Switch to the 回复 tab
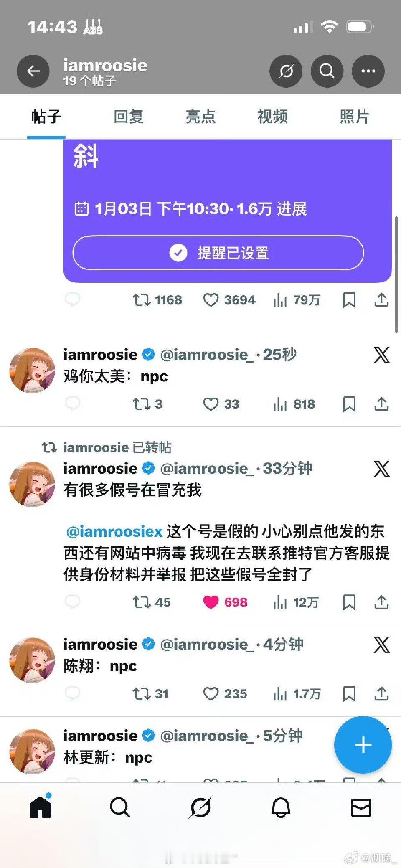Screen dimensions: 401x868 [129, 117]
